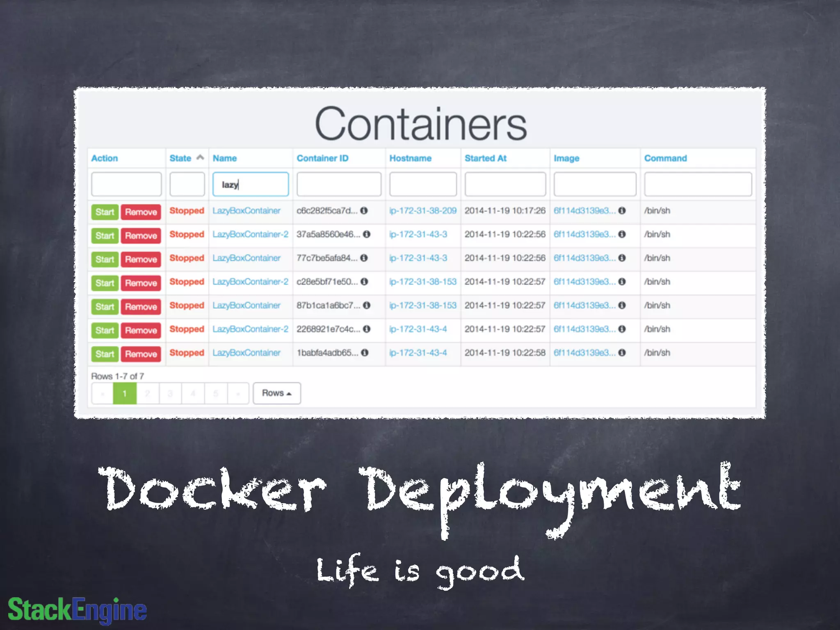Remove container 1babfa4adb65
Viewport: 840px width, 630px height.
141,354
